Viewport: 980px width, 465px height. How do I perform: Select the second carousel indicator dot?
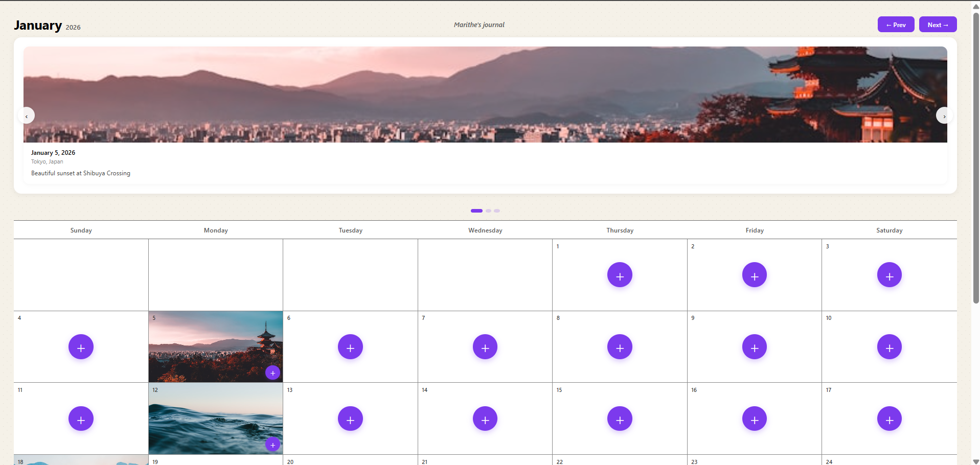click(489, 211)
